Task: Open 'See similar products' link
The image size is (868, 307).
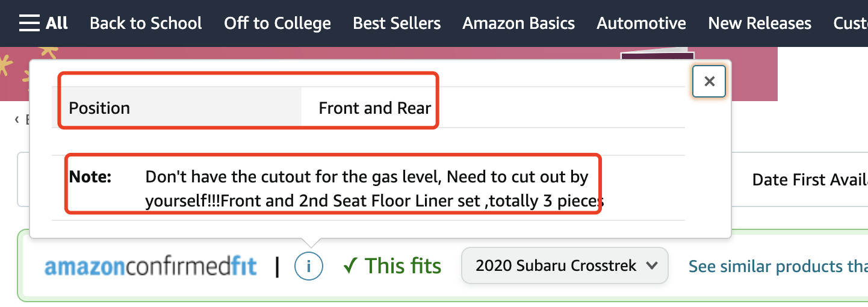Action: pos(778,266)
